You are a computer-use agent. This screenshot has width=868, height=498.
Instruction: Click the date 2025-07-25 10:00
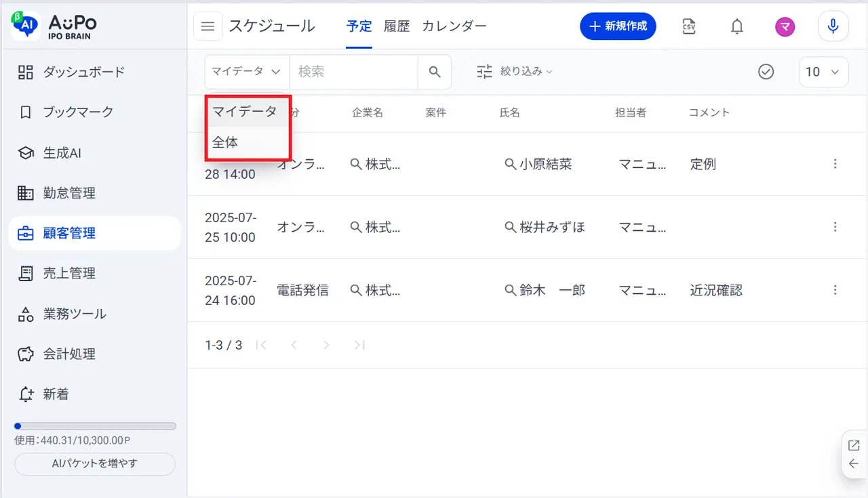(x=230, y=227)
